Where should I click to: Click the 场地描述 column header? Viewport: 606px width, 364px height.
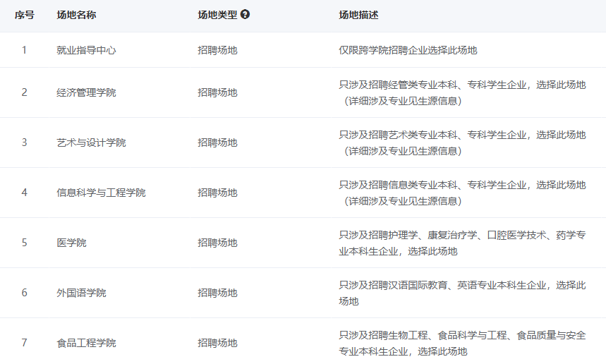[358, 15]
